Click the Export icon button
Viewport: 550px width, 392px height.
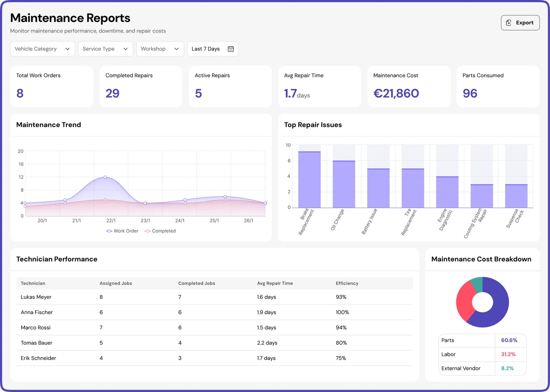tap(509, 22)
